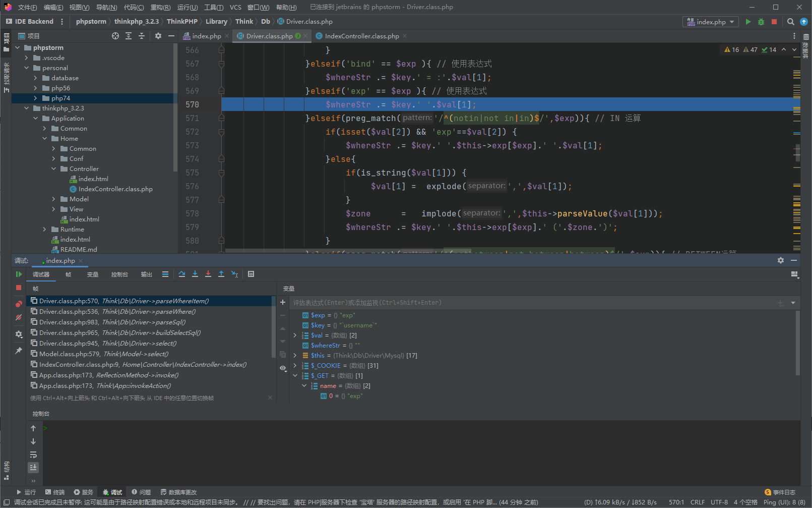Switch to 控制台 debugger tab
The width and height of the screenshot is (812, 508).
[119, 274]
